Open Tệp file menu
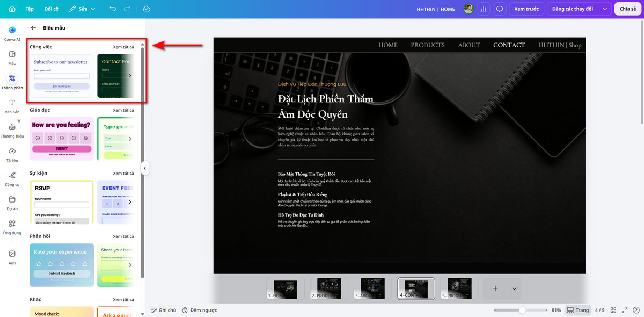644x317 pixels. tap(30, 9)
